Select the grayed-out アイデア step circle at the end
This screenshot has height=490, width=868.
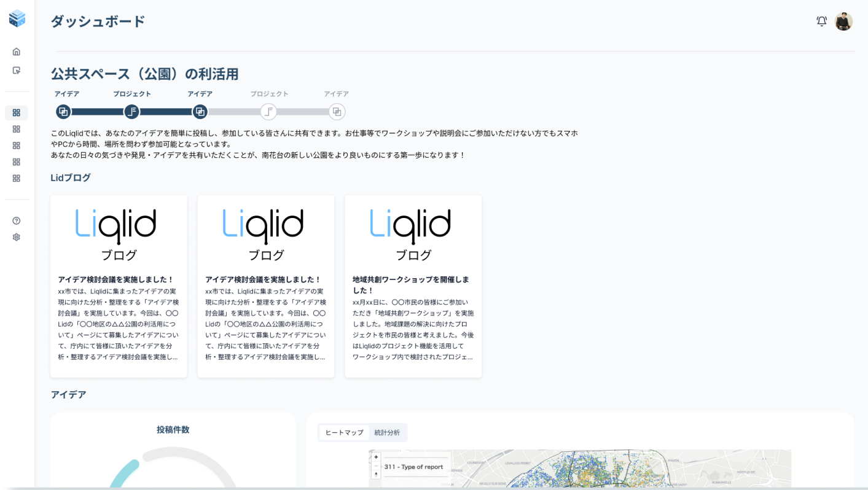tap(337, 112)
